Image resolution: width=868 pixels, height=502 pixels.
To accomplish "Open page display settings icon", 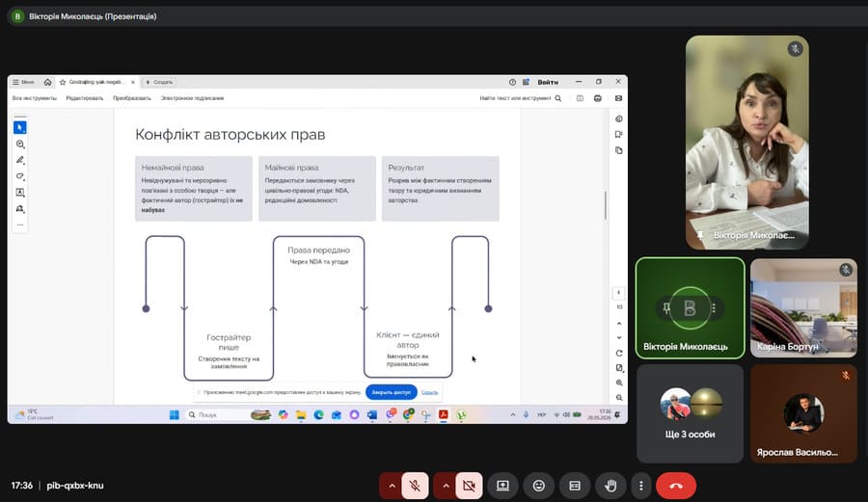I will tap(619, 368).
